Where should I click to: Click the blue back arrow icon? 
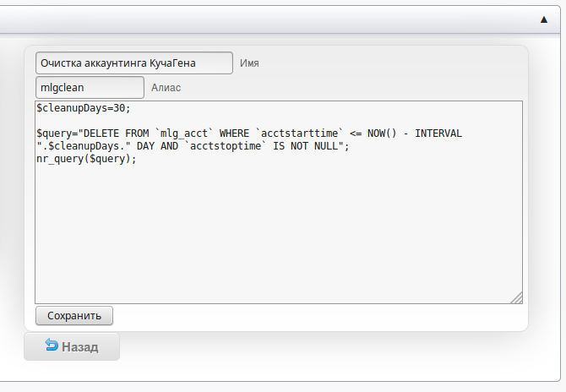pyautogui.click(x=51, y=346)
